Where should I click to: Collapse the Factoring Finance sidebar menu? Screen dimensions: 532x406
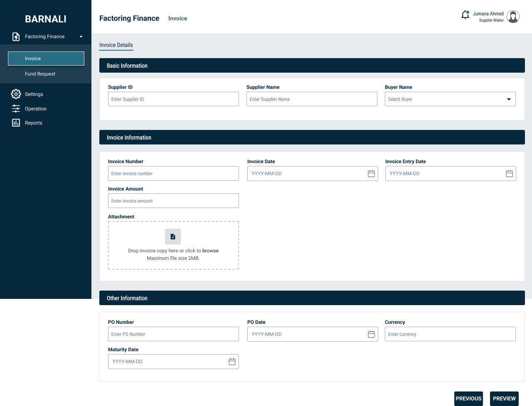tap(81, 37)
